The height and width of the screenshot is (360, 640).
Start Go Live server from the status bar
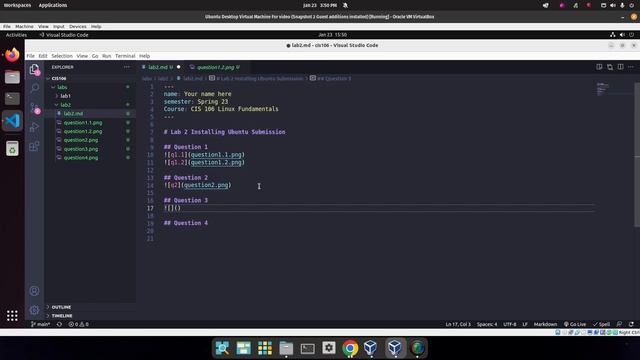[575, 324]
